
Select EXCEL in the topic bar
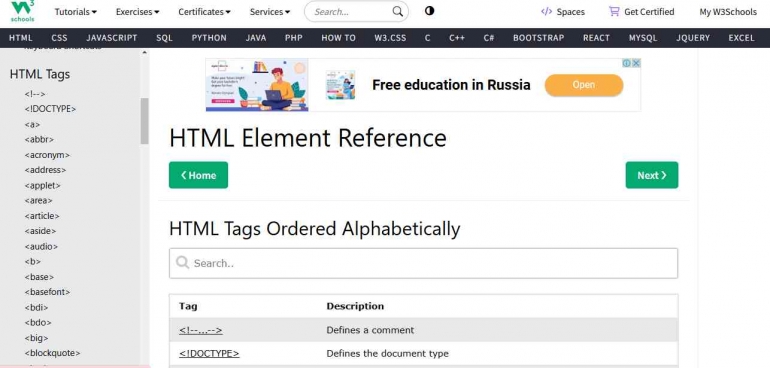point(742,38)
